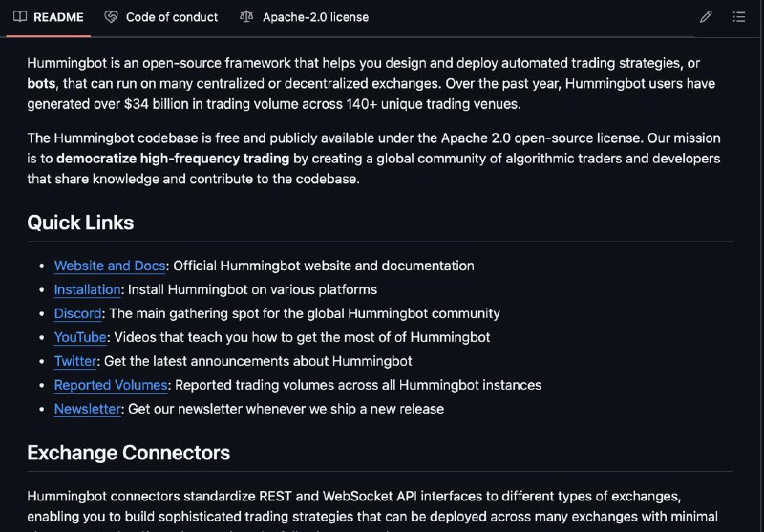The width and height of the screenshot is (764, 532).
Task: Click the pencil edit README icon
Action: pos(706,17)
